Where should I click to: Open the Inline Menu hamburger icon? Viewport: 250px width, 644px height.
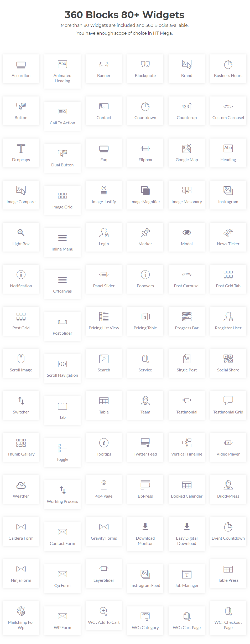(62, 238)
